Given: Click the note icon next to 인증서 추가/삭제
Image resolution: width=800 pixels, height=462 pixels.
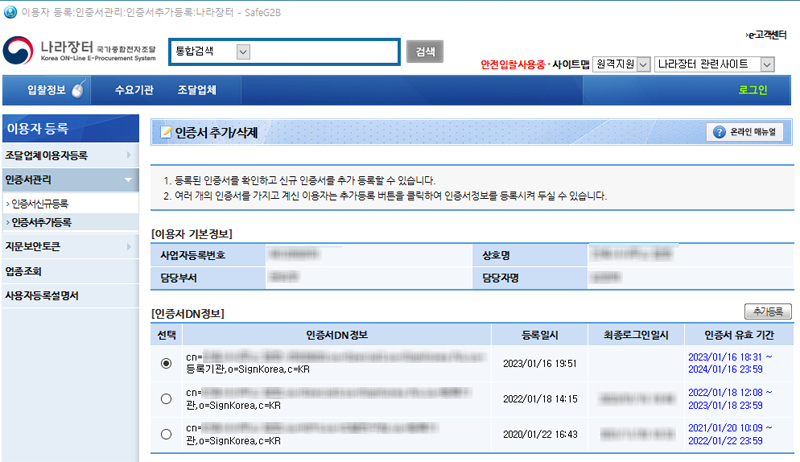Looking at the screenshot, I should tap(166, 132).
